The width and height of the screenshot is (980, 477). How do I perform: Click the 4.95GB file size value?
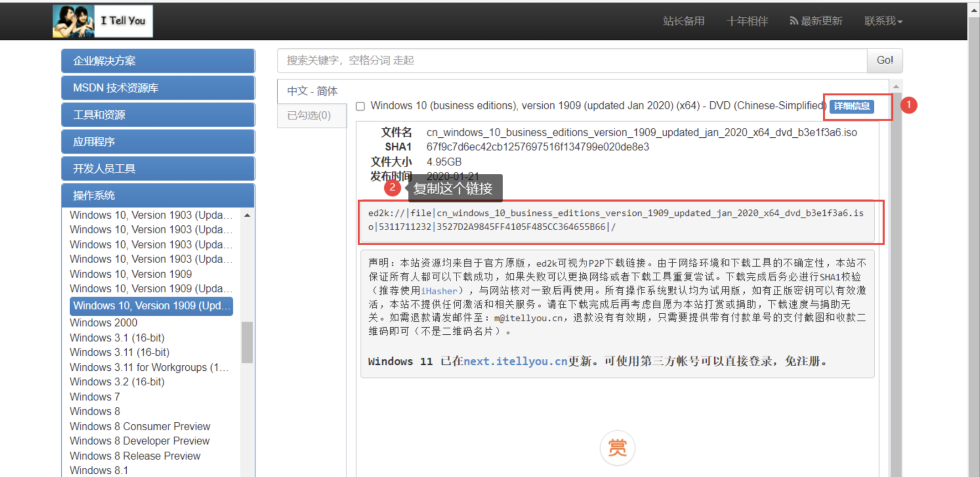[444, 162]
